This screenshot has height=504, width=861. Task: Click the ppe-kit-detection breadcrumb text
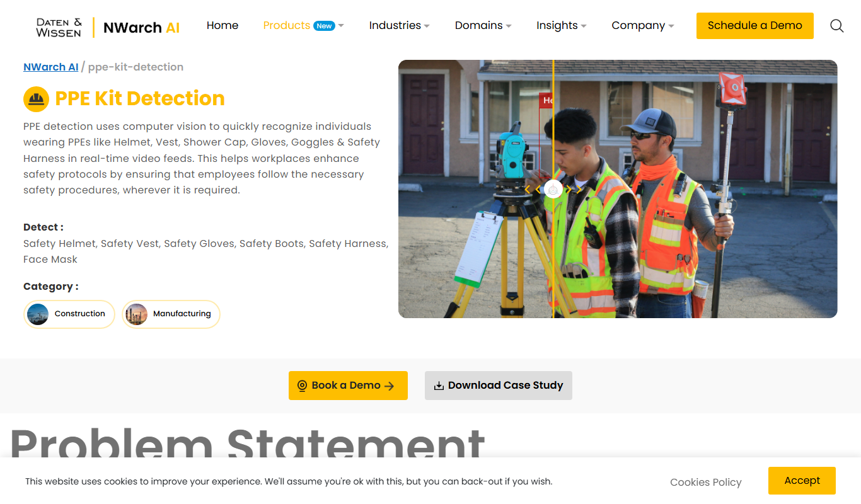click(x=136, y=67)
